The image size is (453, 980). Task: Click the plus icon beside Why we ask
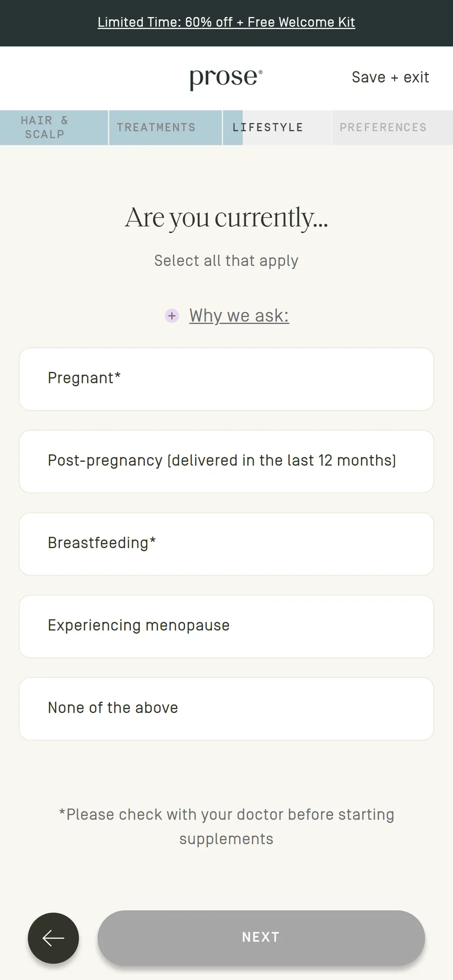172,316
